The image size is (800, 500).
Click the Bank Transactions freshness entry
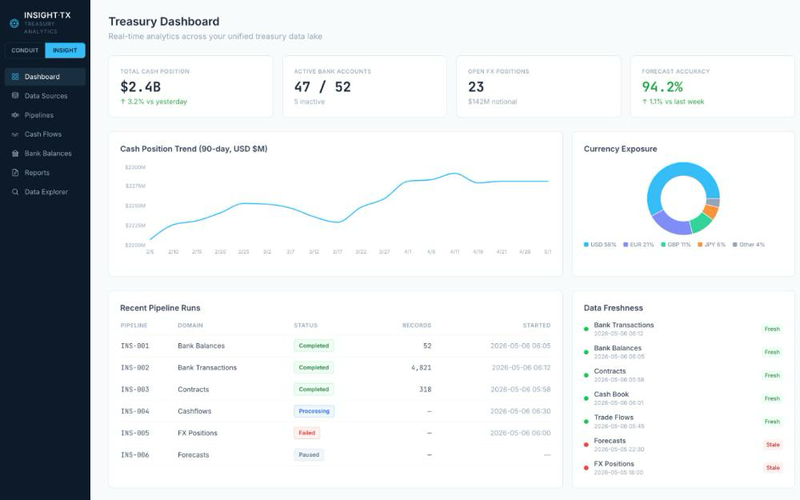[x=683, y=329]
